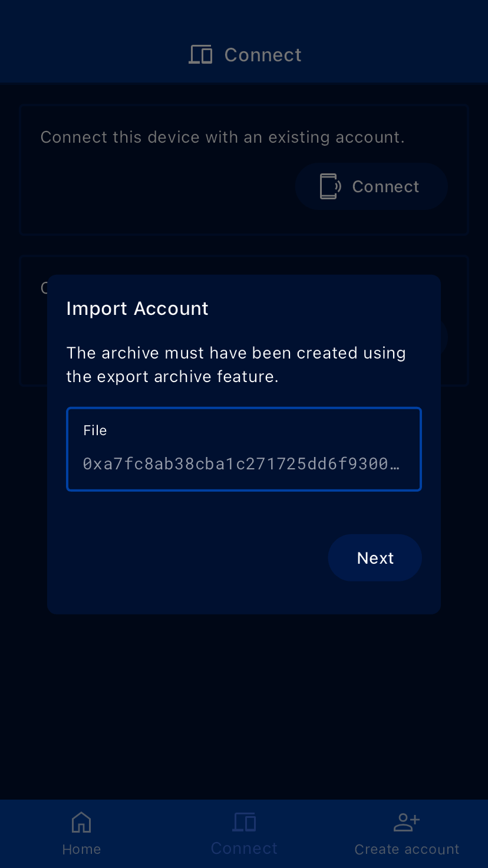Select the 0xa7fc8ab38c… file path text
Screen dimensions: 488x868
pos(241,463)
